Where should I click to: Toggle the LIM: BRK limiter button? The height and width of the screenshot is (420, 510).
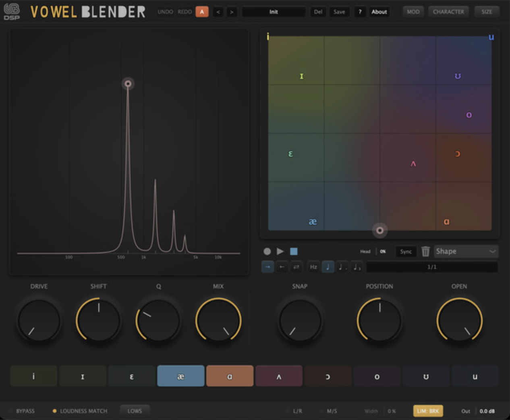[428, 411]
